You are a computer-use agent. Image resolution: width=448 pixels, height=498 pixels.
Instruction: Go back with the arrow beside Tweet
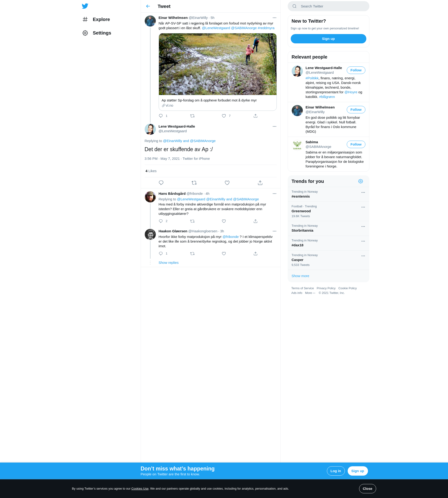click(148, 6)
